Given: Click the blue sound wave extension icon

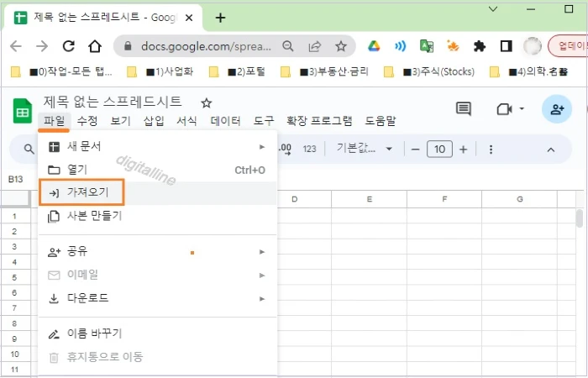Looking at the screenshot, I should pos(400,46).
